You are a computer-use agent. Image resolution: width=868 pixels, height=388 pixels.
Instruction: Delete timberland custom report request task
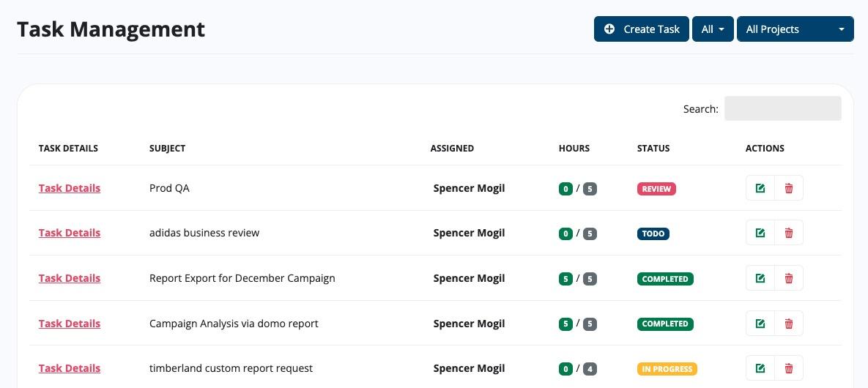pyautogui.click(x=789, y=368)
